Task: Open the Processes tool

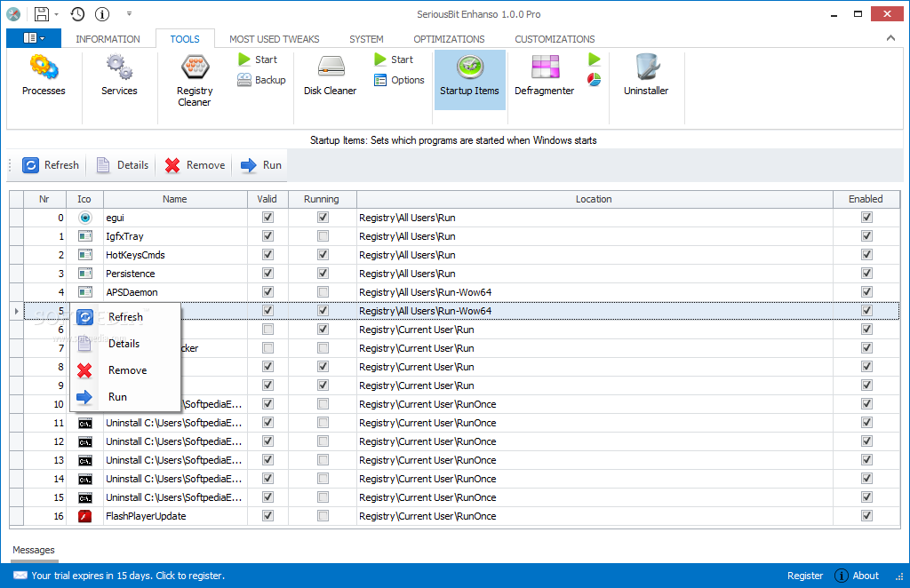Action: [44, 75]
